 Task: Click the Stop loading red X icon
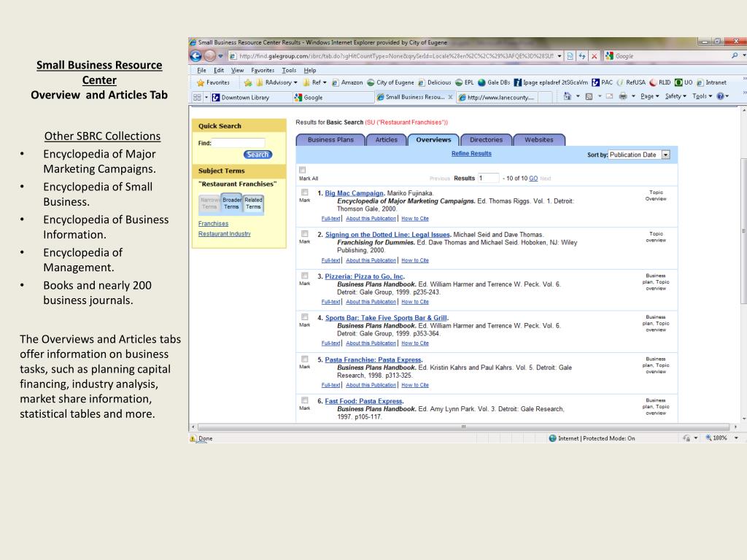594,56
